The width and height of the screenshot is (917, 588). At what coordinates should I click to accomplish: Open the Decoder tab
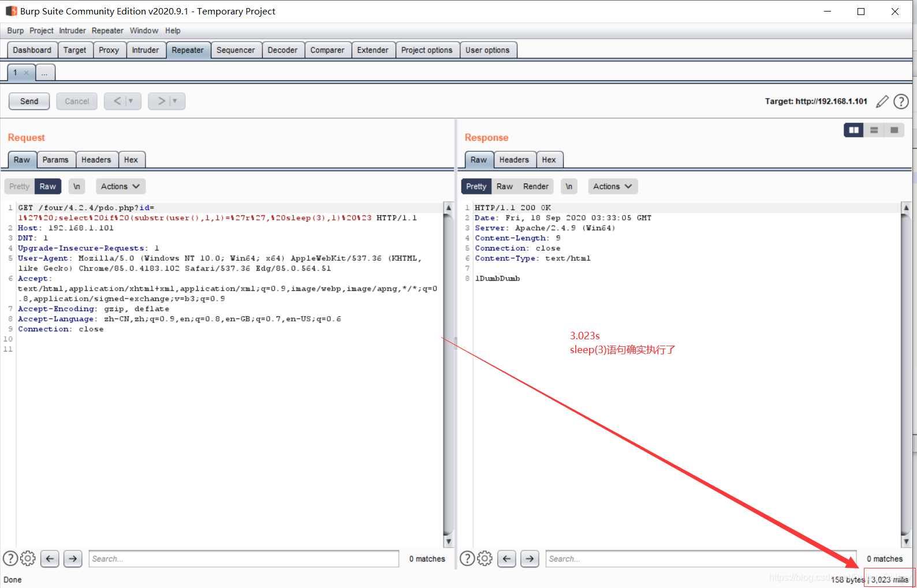point(282,50)
